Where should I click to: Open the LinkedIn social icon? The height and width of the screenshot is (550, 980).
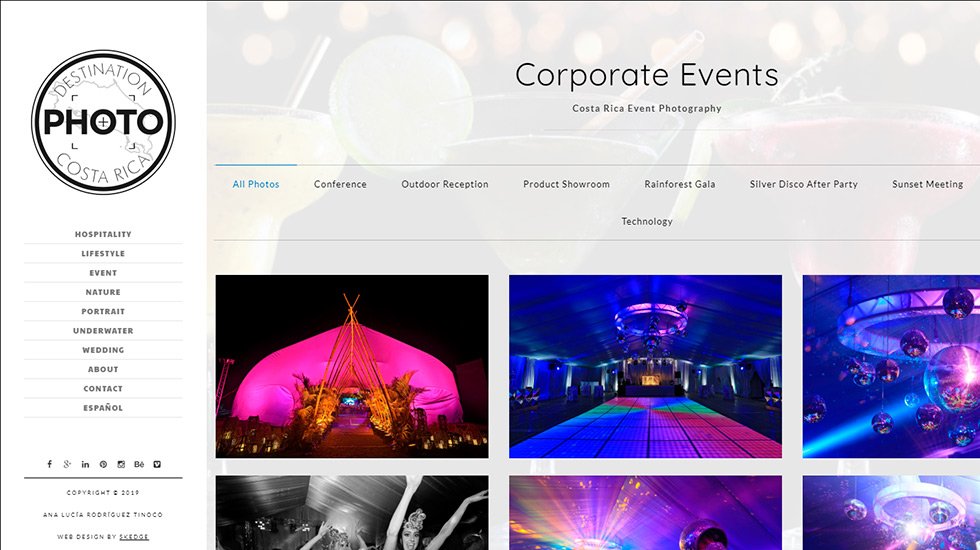tap(85, 464)
